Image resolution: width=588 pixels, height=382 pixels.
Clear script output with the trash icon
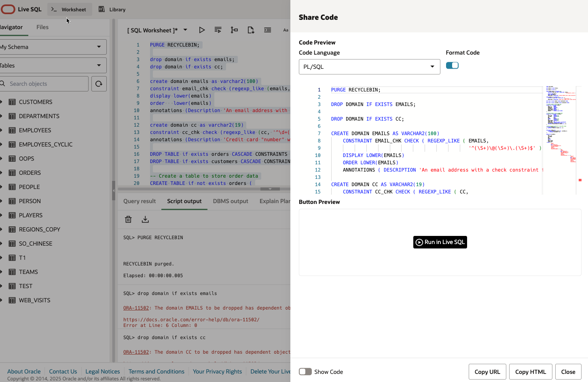128,219
